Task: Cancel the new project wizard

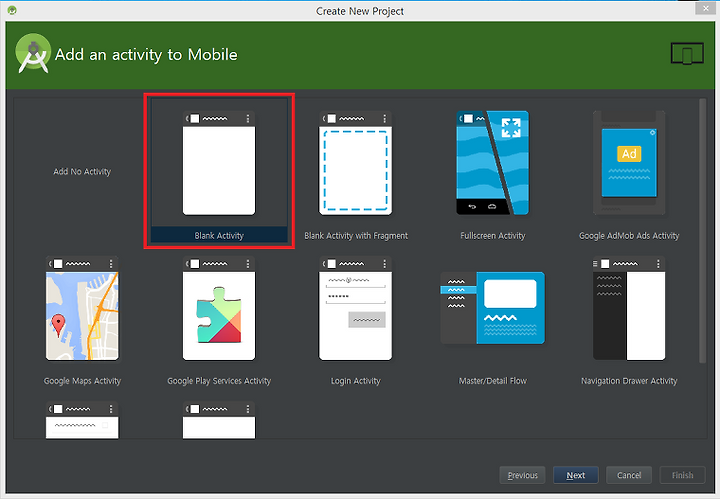Action: (629, 475)
